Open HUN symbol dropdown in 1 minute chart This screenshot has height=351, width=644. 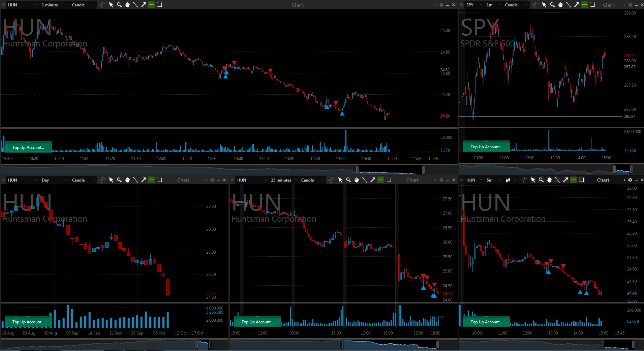23,5
